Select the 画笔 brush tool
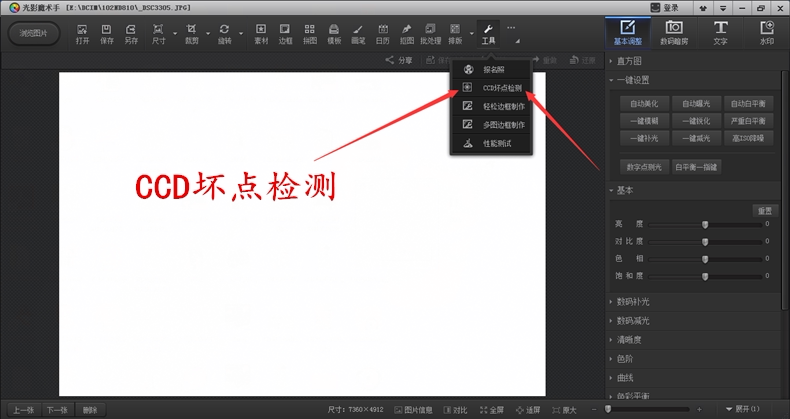Image resolution: width=790 pixels, height=419 pixels. (358, 34)
